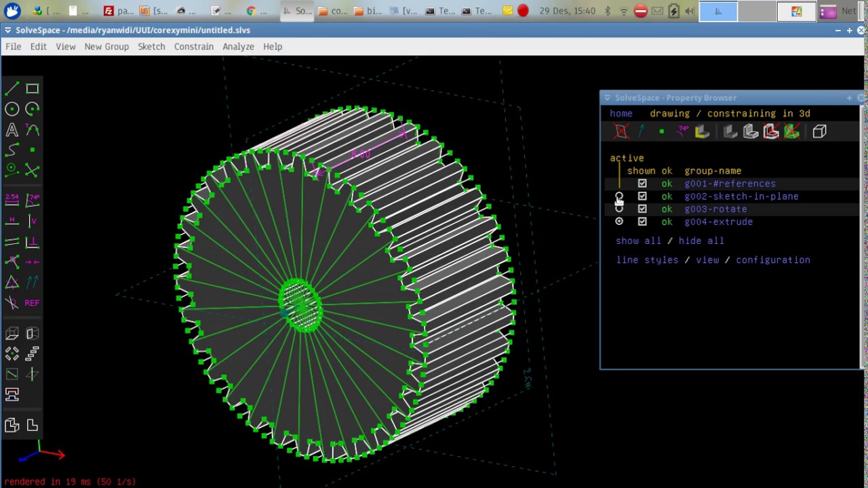Open the Constrain menu
This screenshot has width=868, height=488.
click(x=193, y=47)
